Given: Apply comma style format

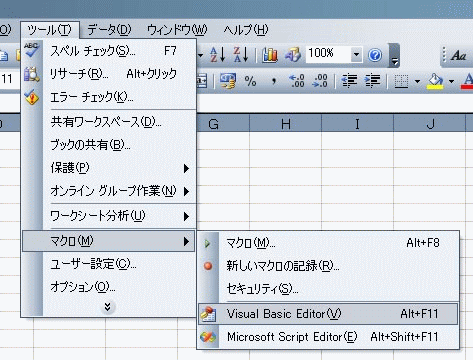Looking at the screenshot, I should point(274,81).
